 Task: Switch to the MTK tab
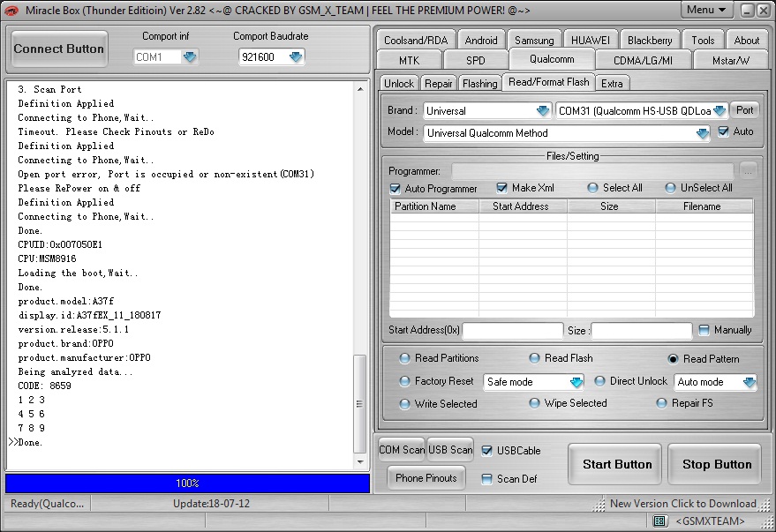click(x=410, y=60)
